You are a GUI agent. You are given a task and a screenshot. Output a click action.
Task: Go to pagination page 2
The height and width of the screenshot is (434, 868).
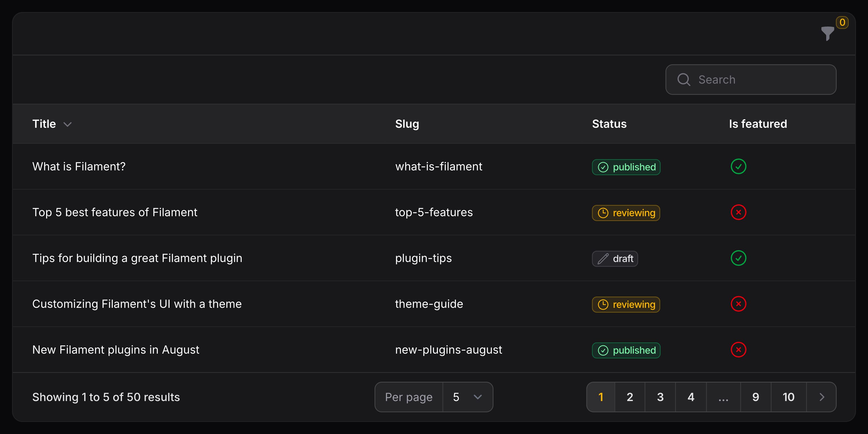pos(630,397)
